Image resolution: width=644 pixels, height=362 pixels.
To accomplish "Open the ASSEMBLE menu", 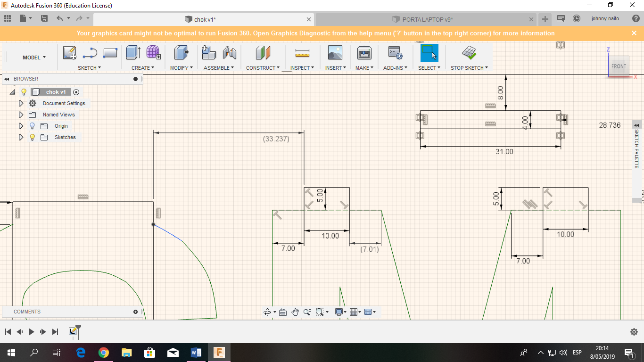I will pyautogui.click(x=219, y=68).
